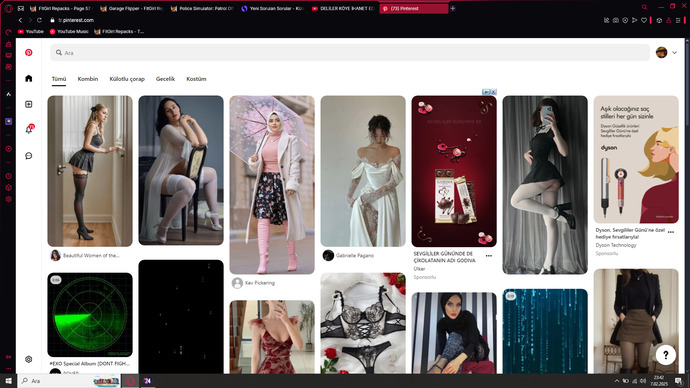
Task: Select the Kombin tab
Action: pyautogui.click(x=88, y=79)
